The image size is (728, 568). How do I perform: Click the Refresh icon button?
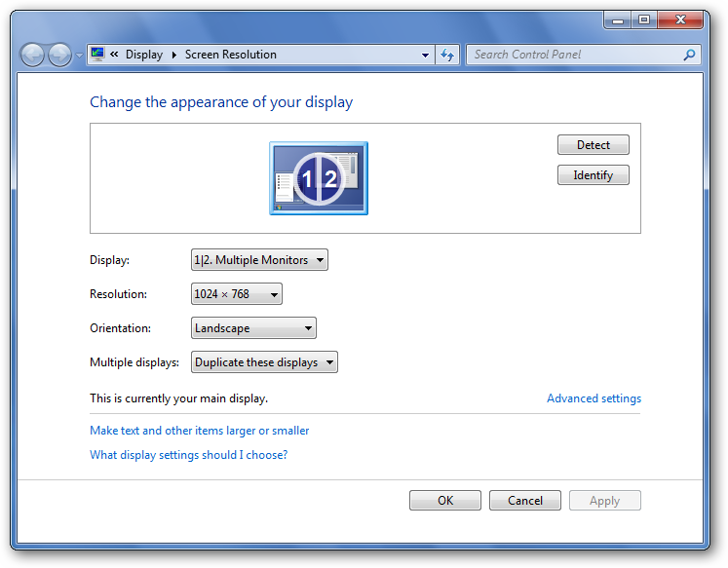[x=447, y=55]
